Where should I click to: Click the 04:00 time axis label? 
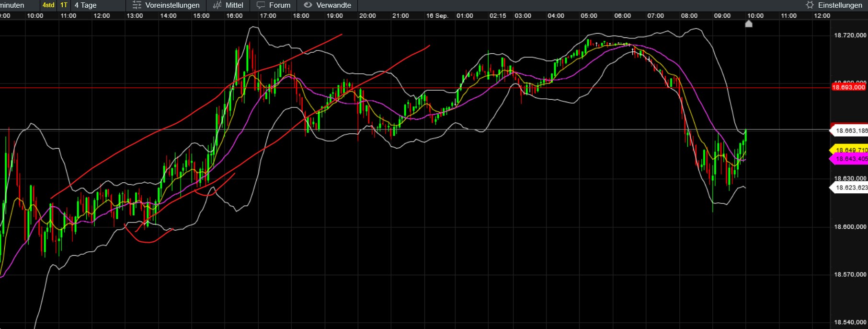click(x=556, y=16)
